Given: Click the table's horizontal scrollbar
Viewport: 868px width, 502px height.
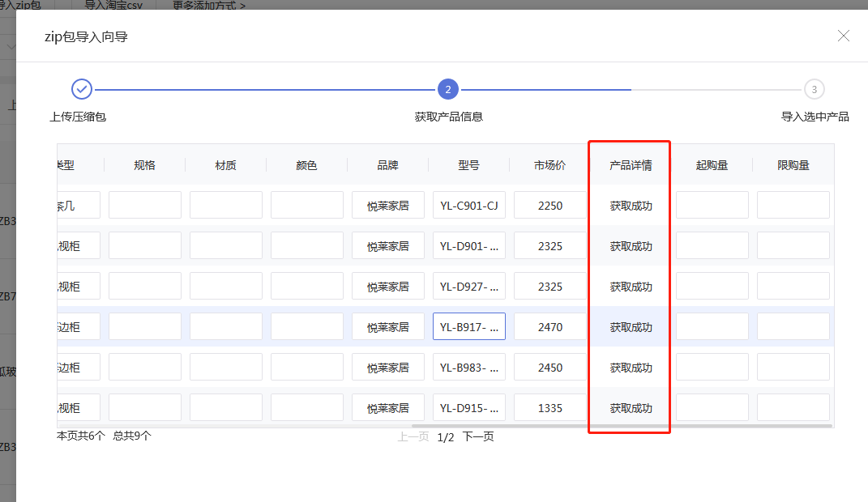Looking at the screenshot, I should 621,426.
